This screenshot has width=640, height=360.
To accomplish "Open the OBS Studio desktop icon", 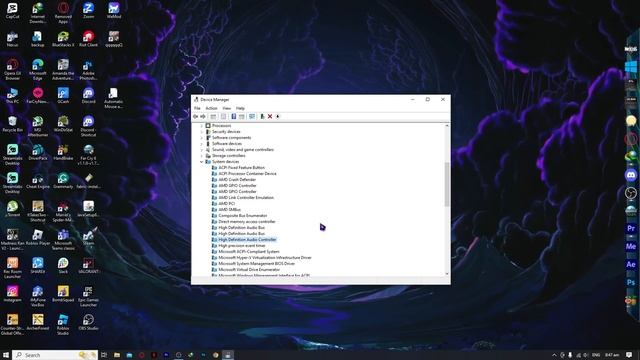I will pyautogui.click(x=88, y=322).
